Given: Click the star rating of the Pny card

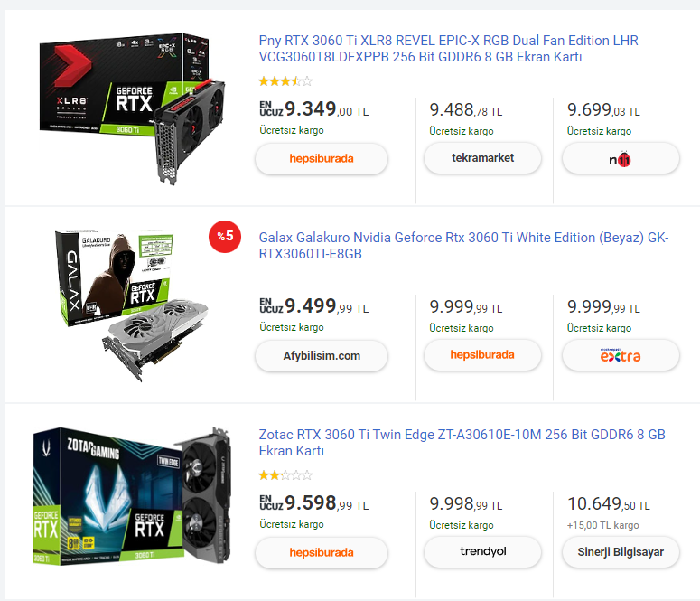Looking at the screenshot, I should [x=285, y=81].
